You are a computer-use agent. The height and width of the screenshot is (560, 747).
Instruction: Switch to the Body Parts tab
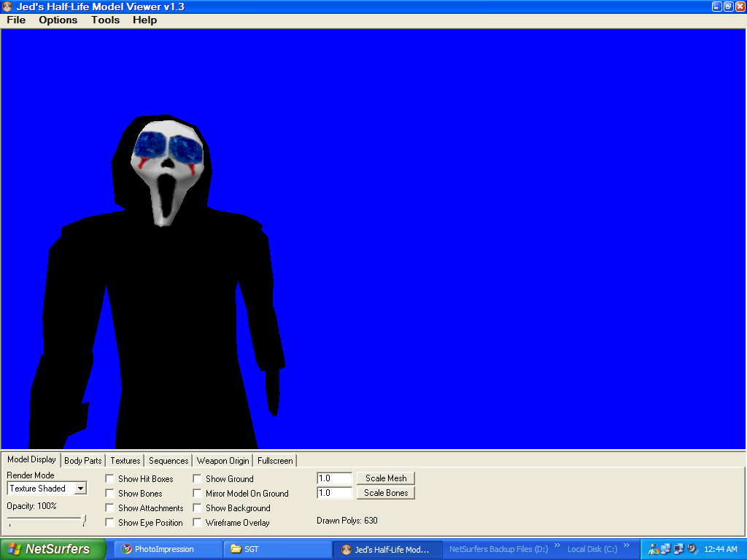click(x=83, y=461)
